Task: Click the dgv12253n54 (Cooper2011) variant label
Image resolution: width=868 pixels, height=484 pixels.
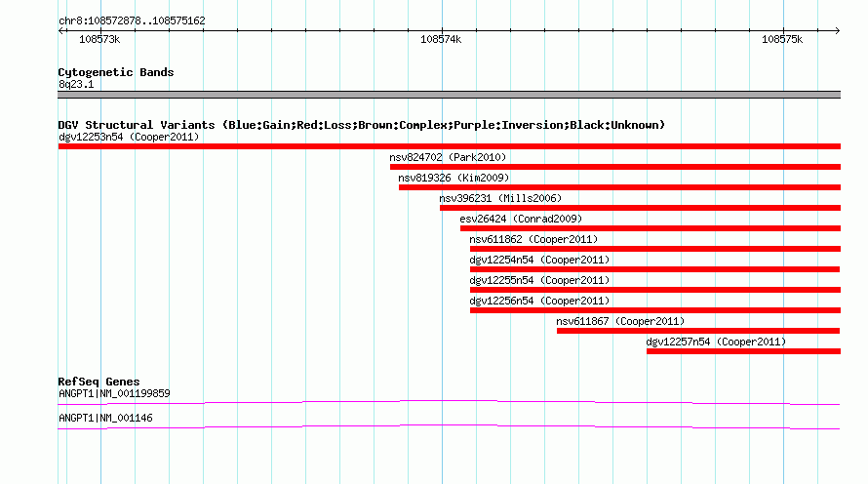Action: [129, 137]
